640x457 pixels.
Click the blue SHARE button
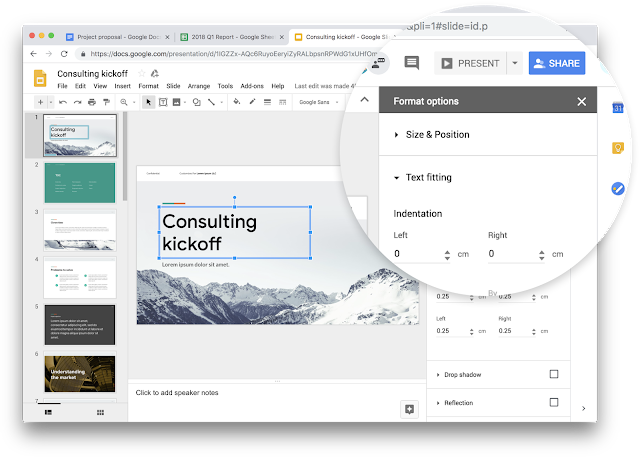coord(557,63)
